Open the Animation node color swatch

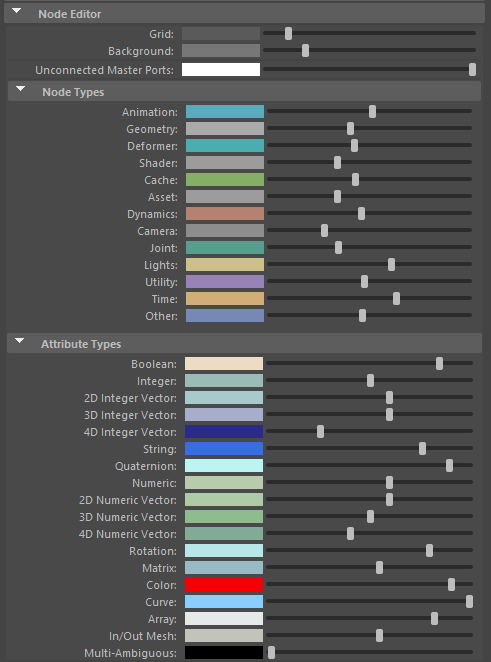coord(225,112)
